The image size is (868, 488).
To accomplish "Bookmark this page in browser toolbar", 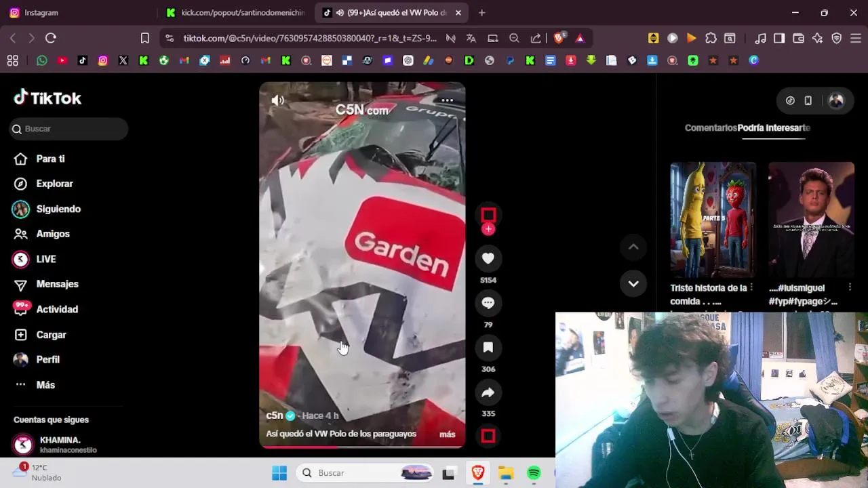I will tap(144, 39).
